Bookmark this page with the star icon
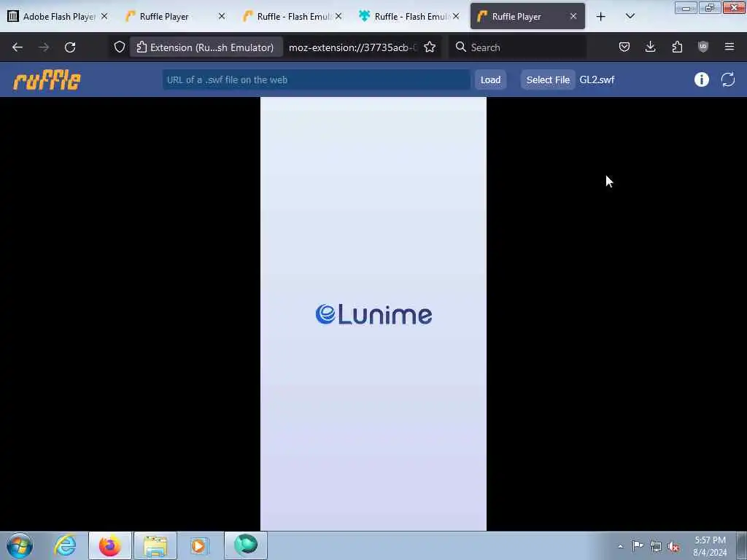The height and width of the screenshot is (560, 747). tap(430, 47)
